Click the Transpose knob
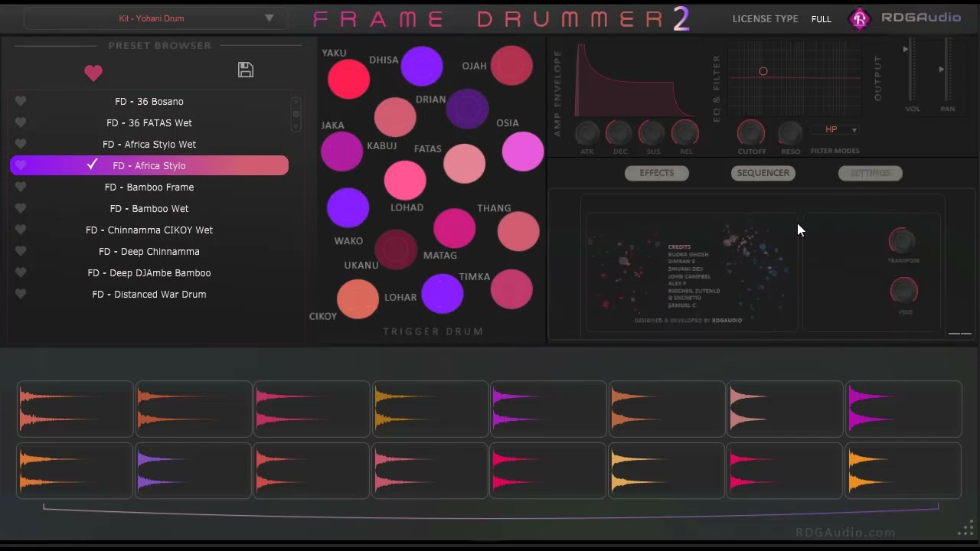 [903, 241]
